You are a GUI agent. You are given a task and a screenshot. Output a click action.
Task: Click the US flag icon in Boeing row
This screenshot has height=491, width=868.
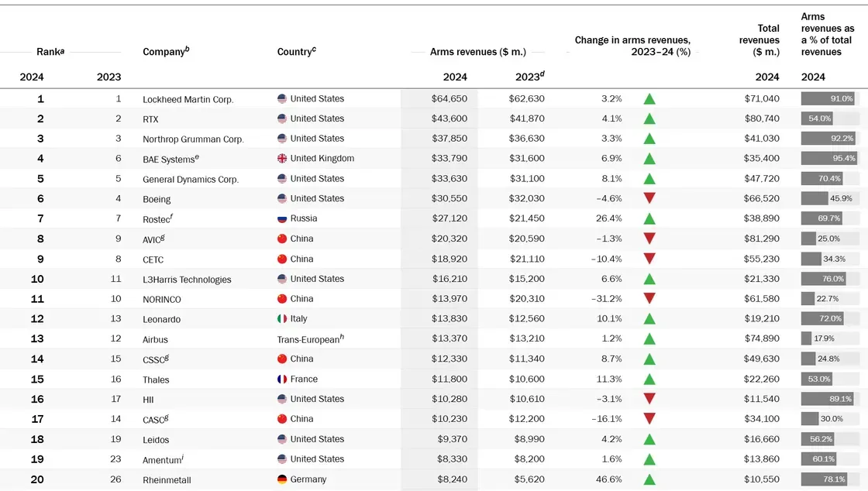(282, 198)
